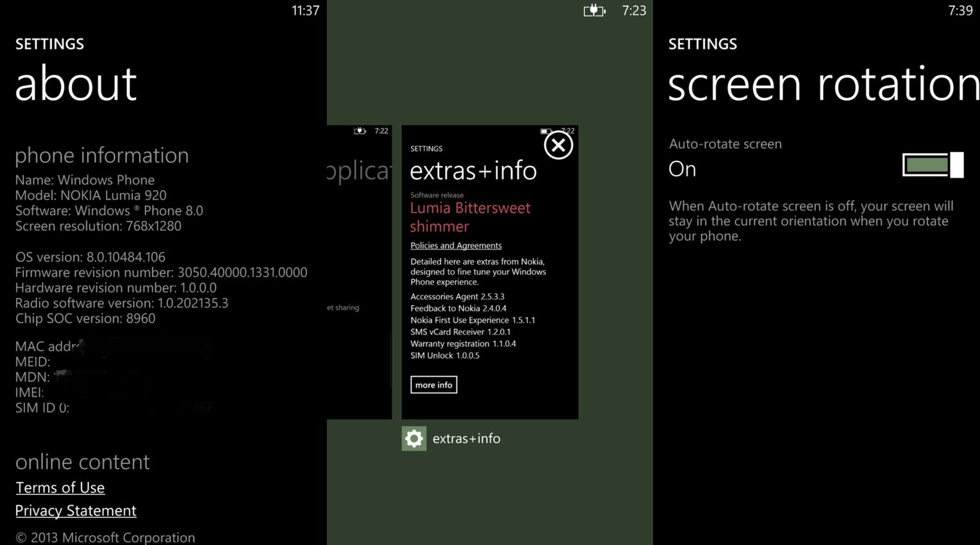Click the 'IMEI:' label line

pos(29,393)
